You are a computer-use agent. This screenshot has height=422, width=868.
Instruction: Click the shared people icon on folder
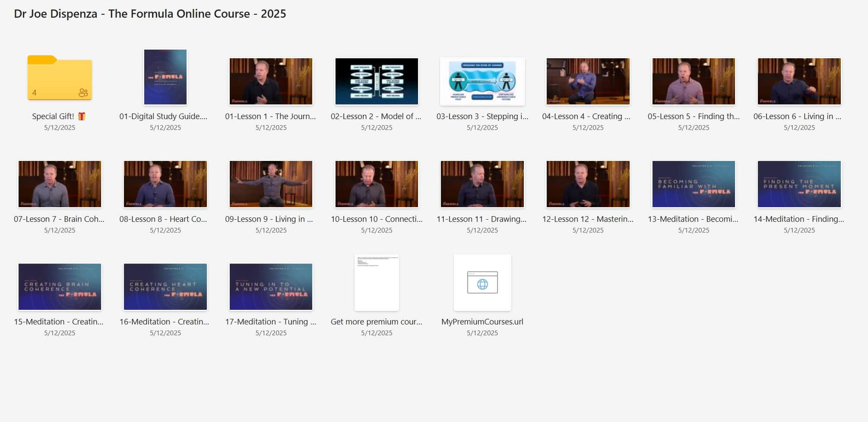coord(83,93)
